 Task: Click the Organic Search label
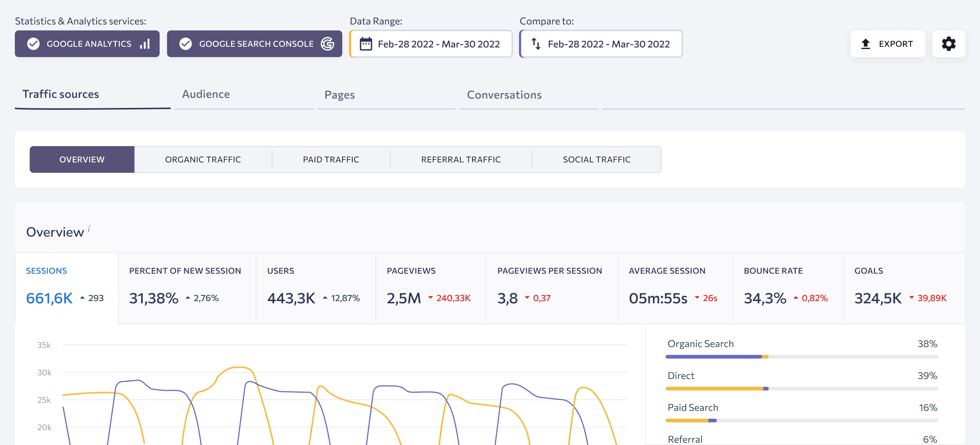click(x=700, y=343)
